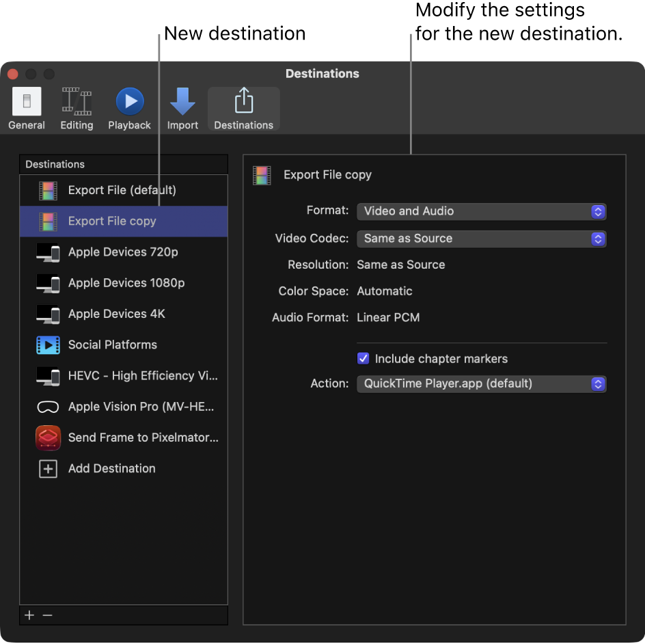Select Apple Devices 720p label
Viewport: 645px width, 644px height.
123,252
